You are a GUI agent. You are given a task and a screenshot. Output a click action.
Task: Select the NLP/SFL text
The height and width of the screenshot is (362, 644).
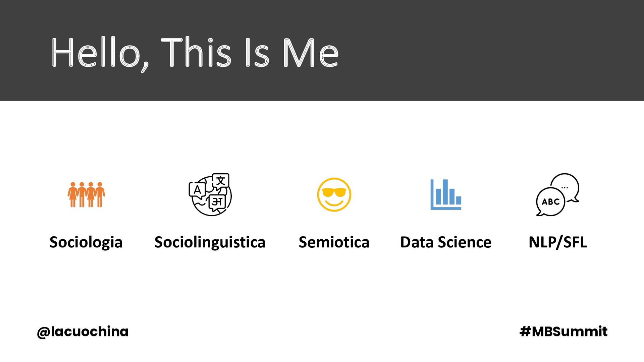558,242
